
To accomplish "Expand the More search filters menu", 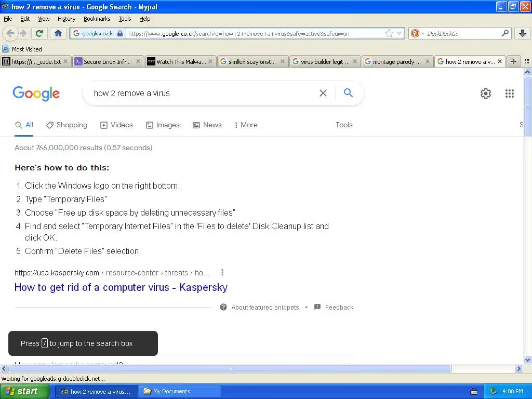I will click(x=246, y=125).
